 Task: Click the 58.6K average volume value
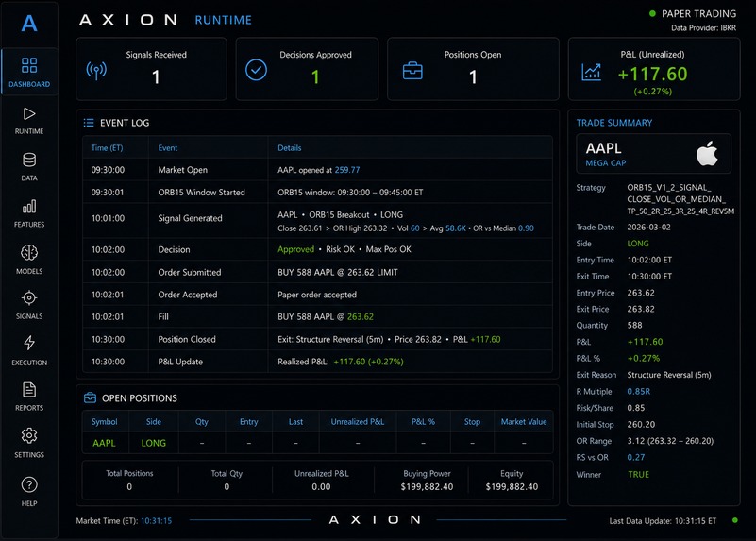click(x=456, y=228)
